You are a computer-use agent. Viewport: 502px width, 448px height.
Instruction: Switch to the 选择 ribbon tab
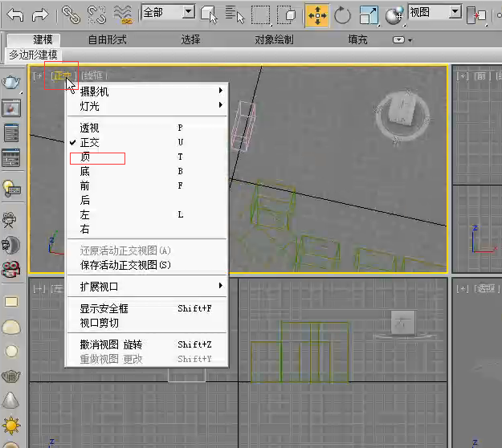click(x=190, y=39)
